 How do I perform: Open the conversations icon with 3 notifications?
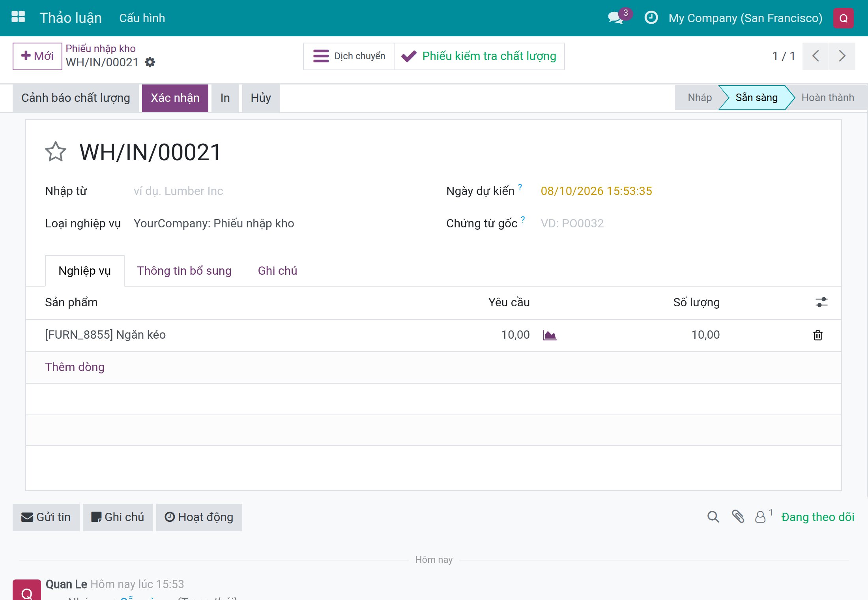(619, 17)
